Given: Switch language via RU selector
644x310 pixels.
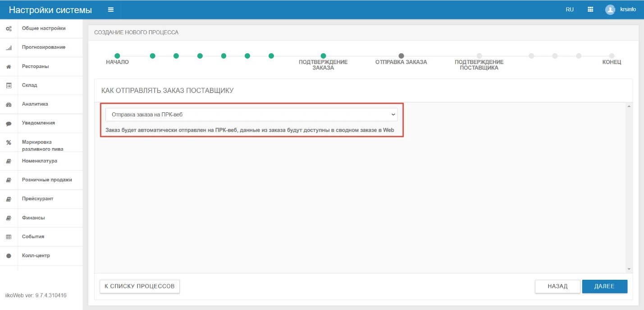Looking at the screenshot, I should (570, 9).
